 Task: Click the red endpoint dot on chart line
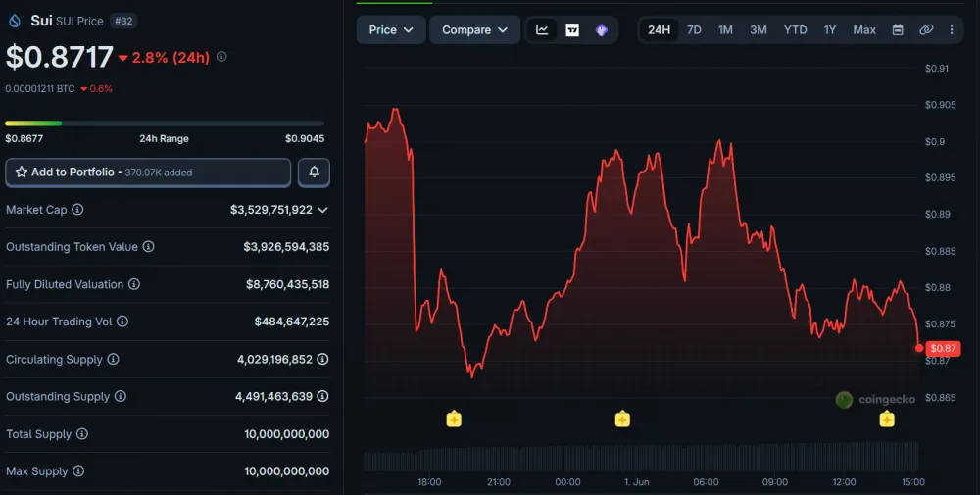919,348
